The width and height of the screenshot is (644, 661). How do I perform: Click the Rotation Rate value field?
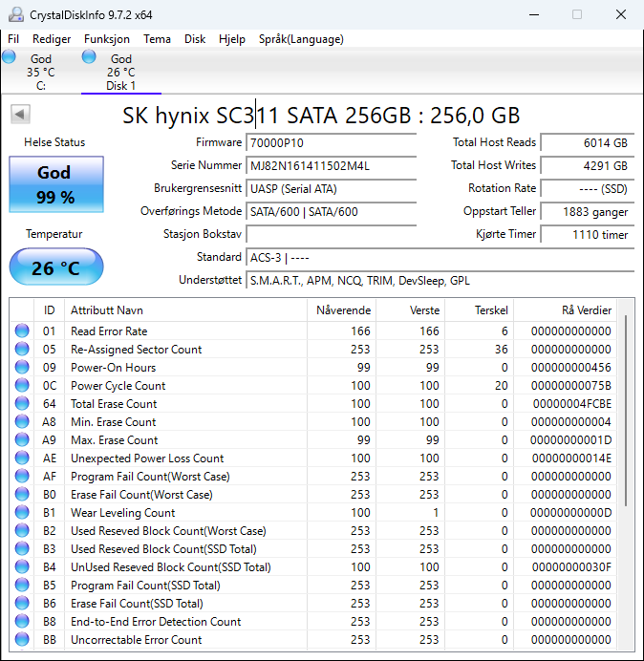(x=587, y=188)
